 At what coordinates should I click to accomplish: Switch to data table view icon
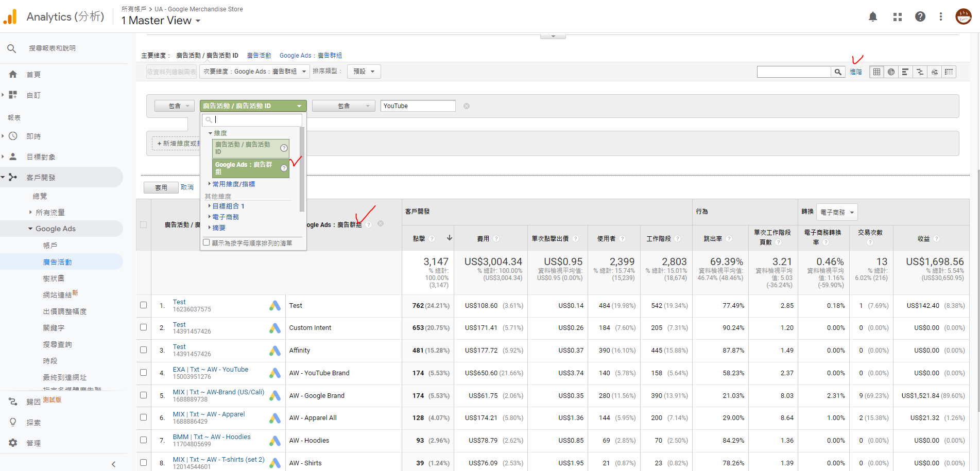coord(876,72)
